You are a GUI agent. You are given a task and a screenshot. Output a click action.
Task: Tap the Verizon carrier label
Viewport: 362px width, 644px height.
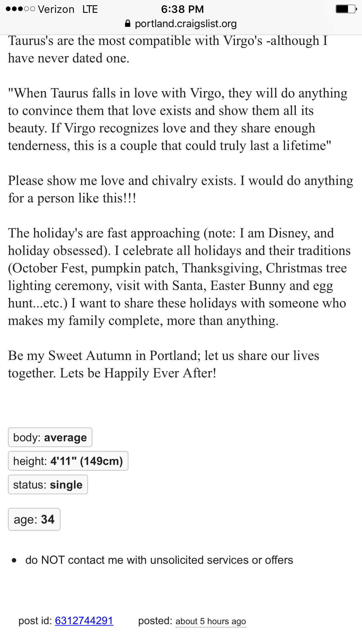coord(56,9)
